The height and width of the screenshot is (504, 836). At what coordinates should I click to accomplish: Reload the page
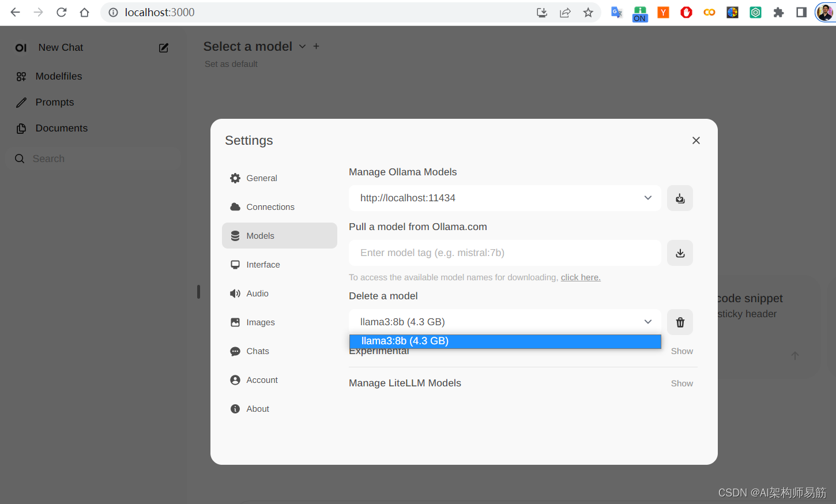point(62,12)
